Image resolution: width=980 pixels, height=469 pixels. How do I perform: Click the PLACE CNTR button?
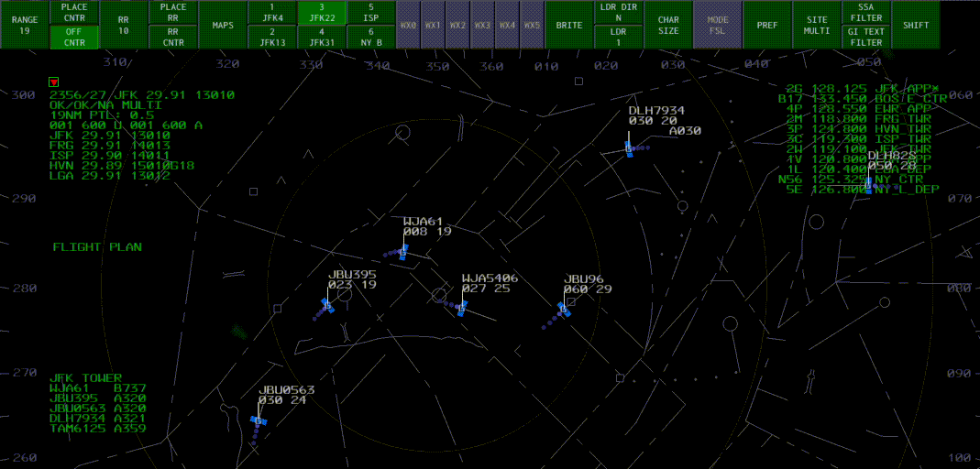click(74, 12)
